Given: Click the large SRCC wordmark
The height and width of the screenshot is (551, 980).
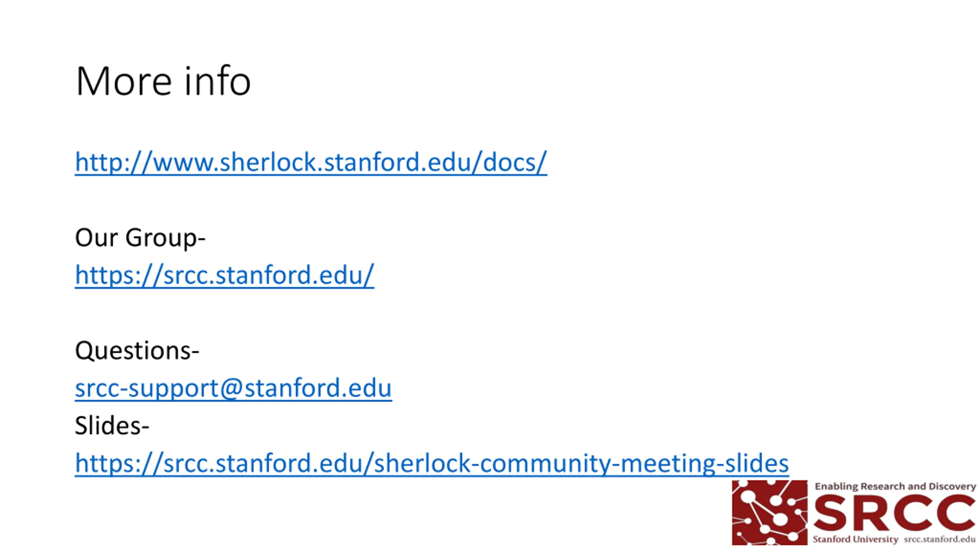Looking at the screenshot, I should [x=894, y=513].
